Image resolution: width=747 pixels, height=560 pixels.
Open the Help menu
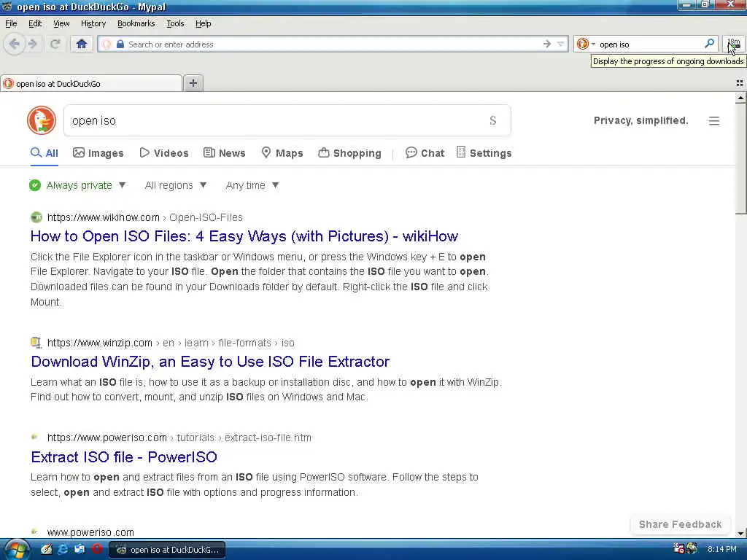click(204, 23)
